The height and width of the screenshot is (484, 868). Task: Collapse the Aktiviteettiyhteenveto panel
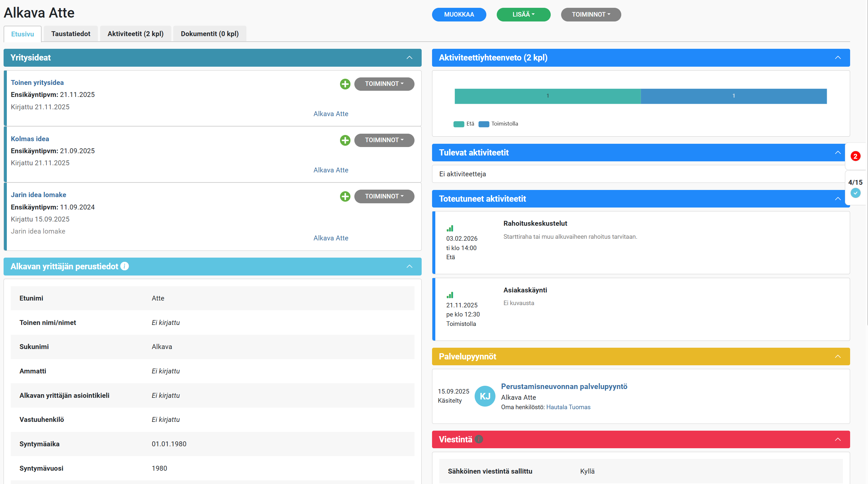point(838,58)
